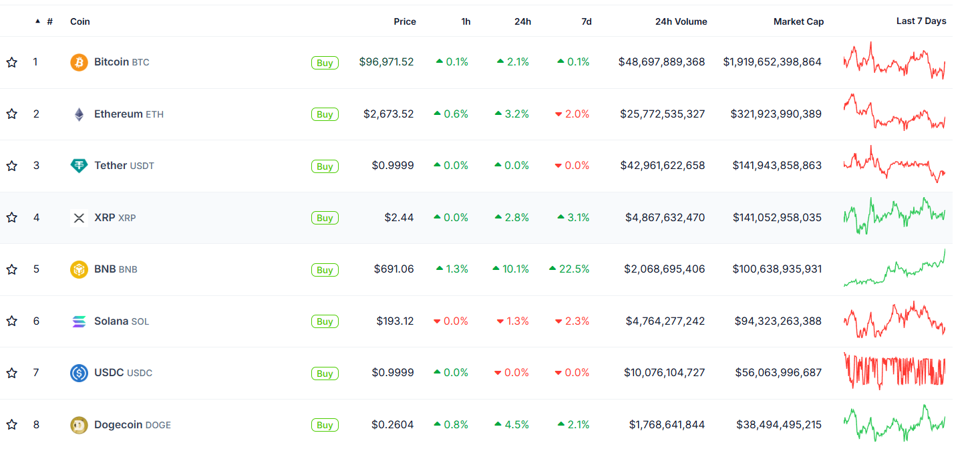Click the BNB logo icon
Screen dimensions: 980x449
79,269
